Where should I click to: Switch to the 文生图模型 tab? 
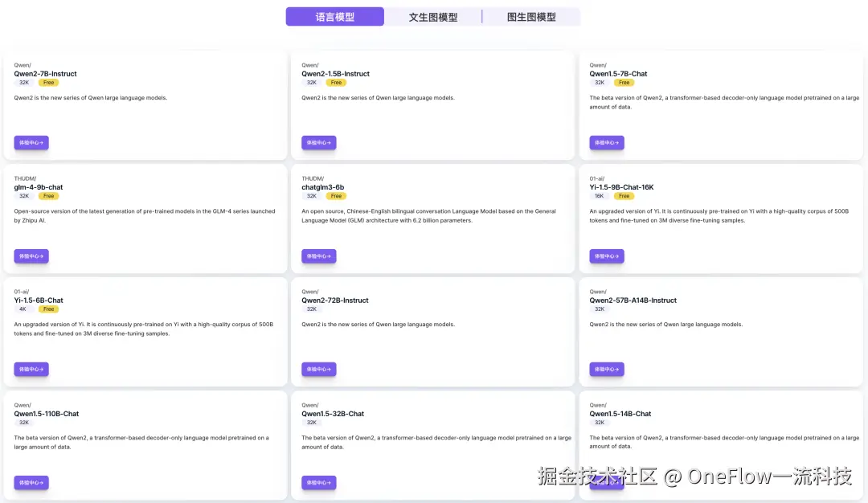pyautogui.click(x=433, y=17)
